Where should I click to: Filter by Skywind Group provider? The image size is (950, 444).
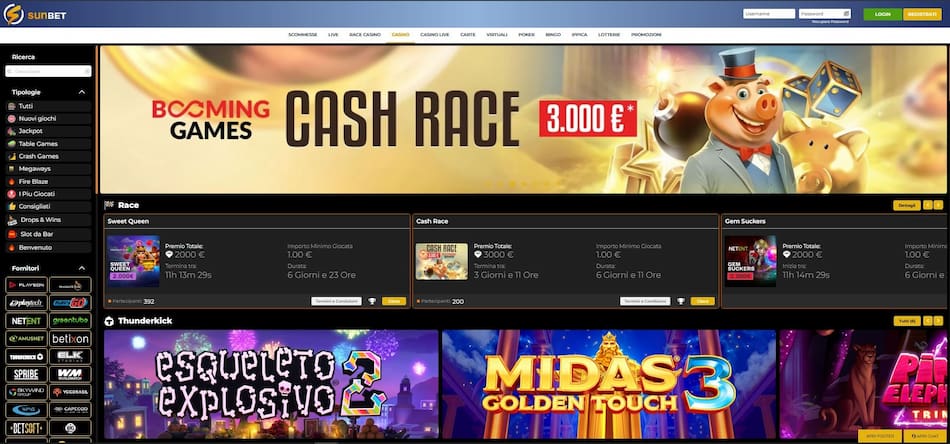(26, 392)
